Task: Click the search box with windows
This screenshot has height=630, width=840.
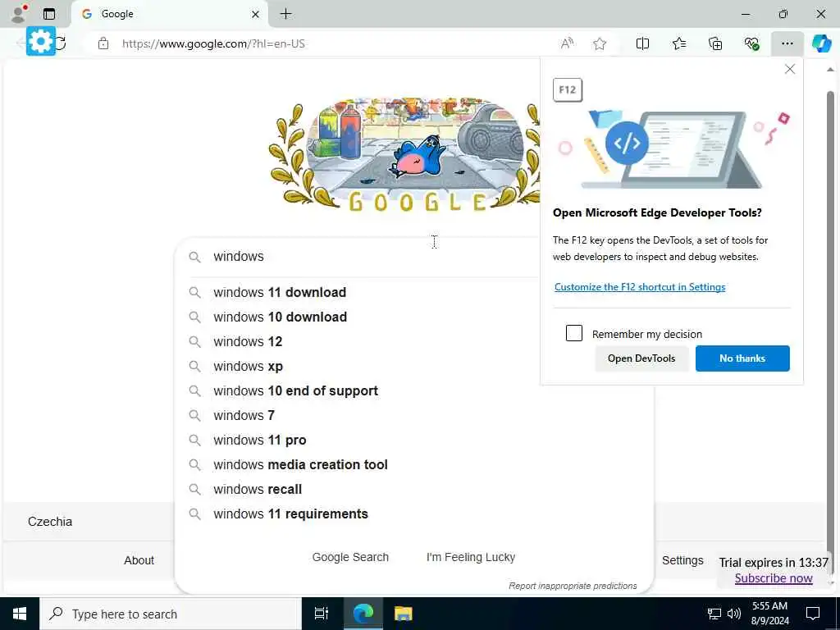Action: pyautogui.click(x=375, y=257)
